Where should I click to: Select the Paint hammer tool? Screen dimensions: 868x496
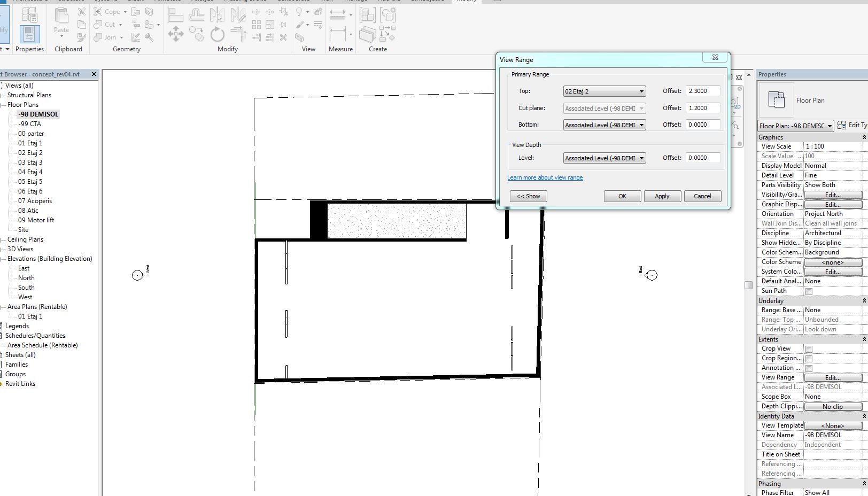point(149,37)
